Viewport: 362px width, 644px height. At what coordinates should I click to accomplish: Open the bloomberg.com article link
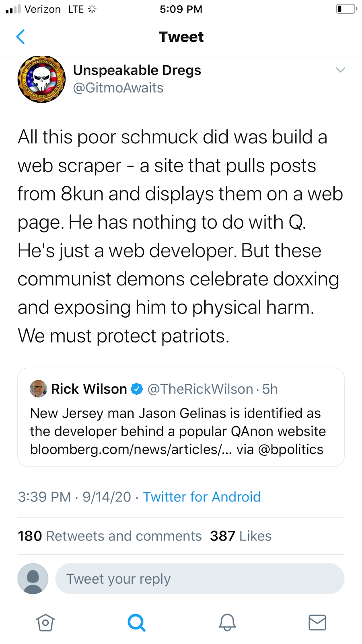tap(131, 450)
